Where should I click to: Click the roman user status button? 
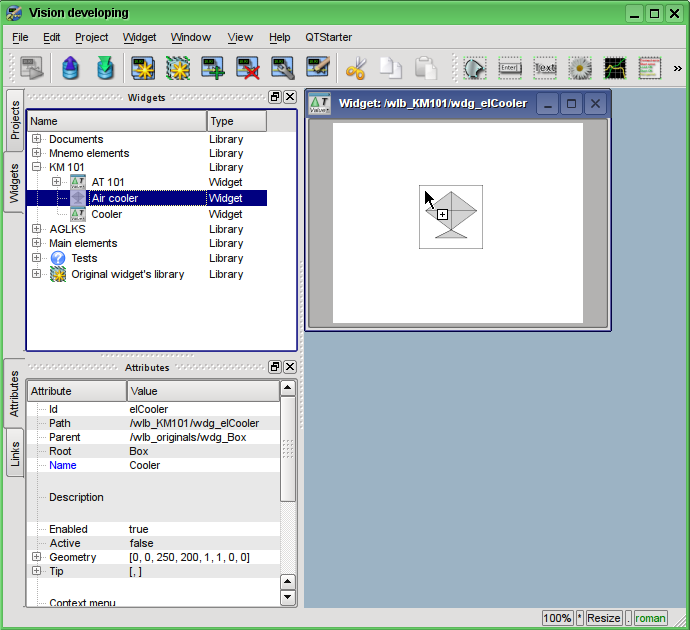tap(651, 618)
